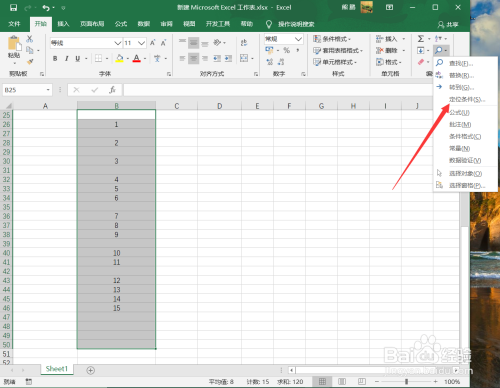Apply the red font color A
Screen dimensions: 500x388
click(x=137, y=59)
